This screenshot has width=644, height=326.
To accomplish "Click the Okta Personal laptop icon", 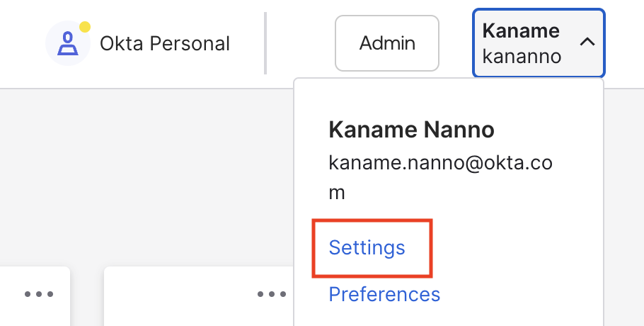I will 67,43.
